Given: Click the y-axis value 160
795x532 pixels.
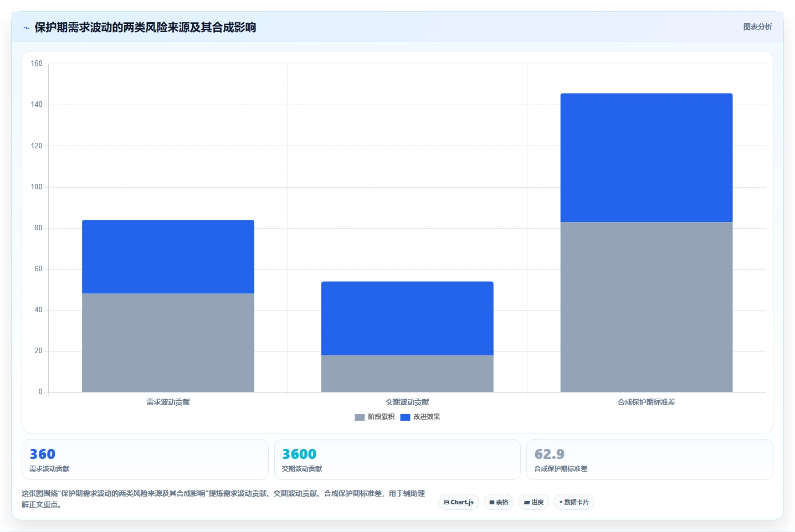Looking at the screenshot, I should (x=37, y=64).
